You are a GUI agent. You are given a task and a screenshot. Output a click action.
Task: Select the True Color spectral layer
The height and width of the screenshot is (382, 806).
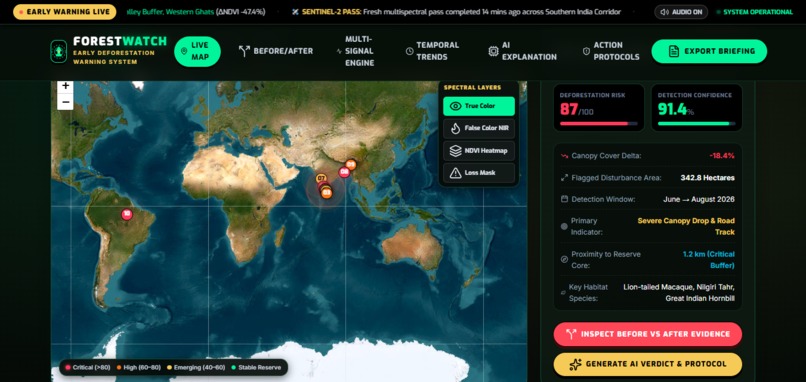click(x=479, y=106)
